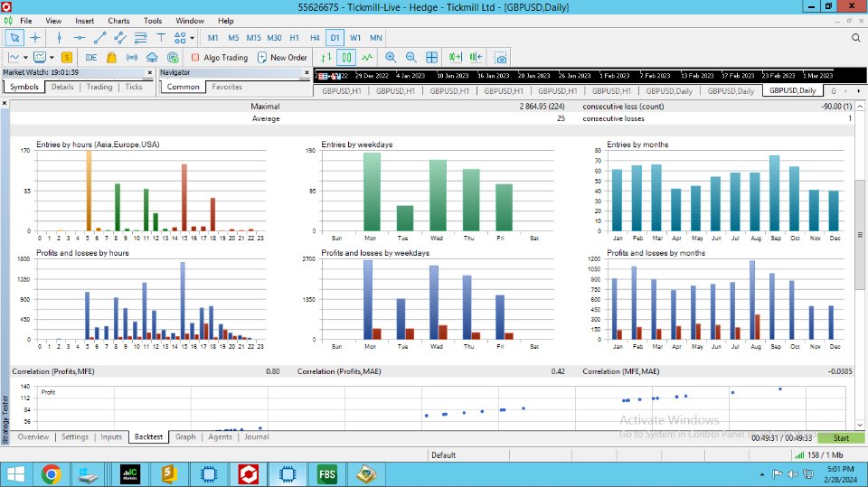Viewport: 868px width, 487px height.
Task: Switch to Navigator Favorites tab
Action: pyautogui.click(x=227, y=87)
